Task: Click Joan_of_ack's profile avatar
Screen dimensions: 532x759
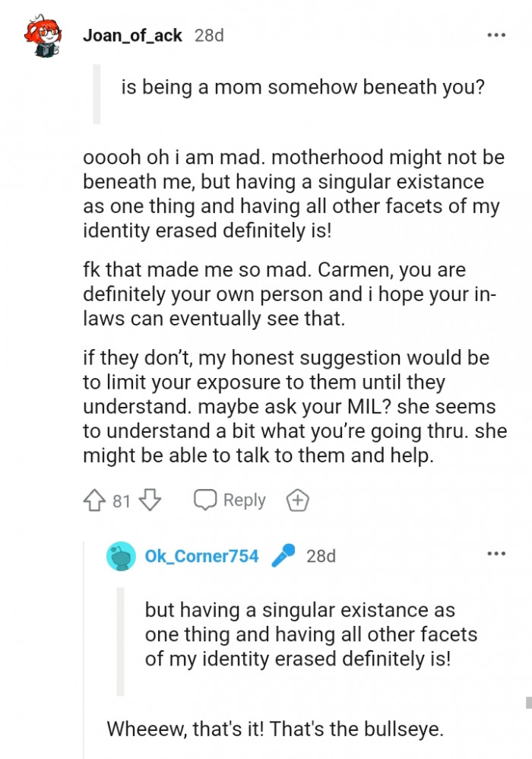Action: click(43, 35)
